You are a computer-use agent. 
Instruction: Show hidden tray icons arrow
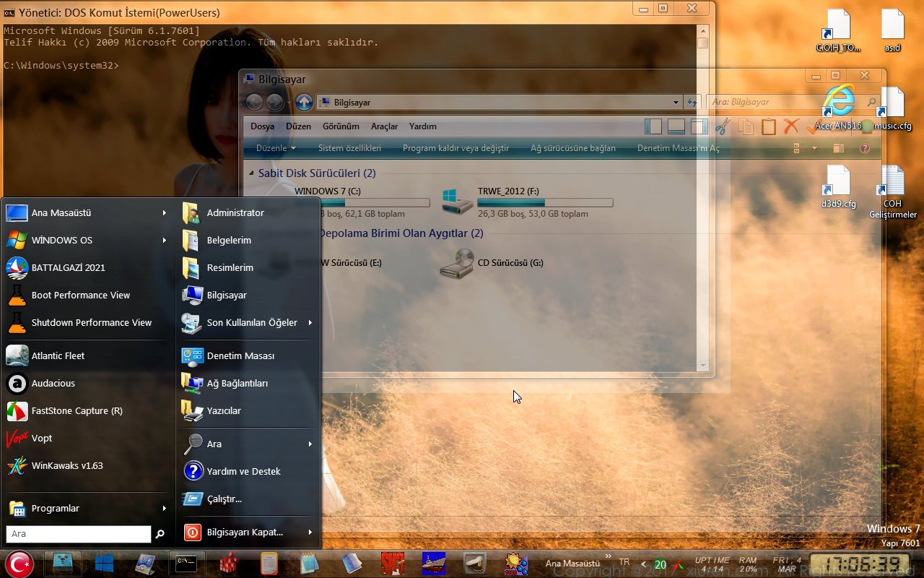(x=643, y=564)
